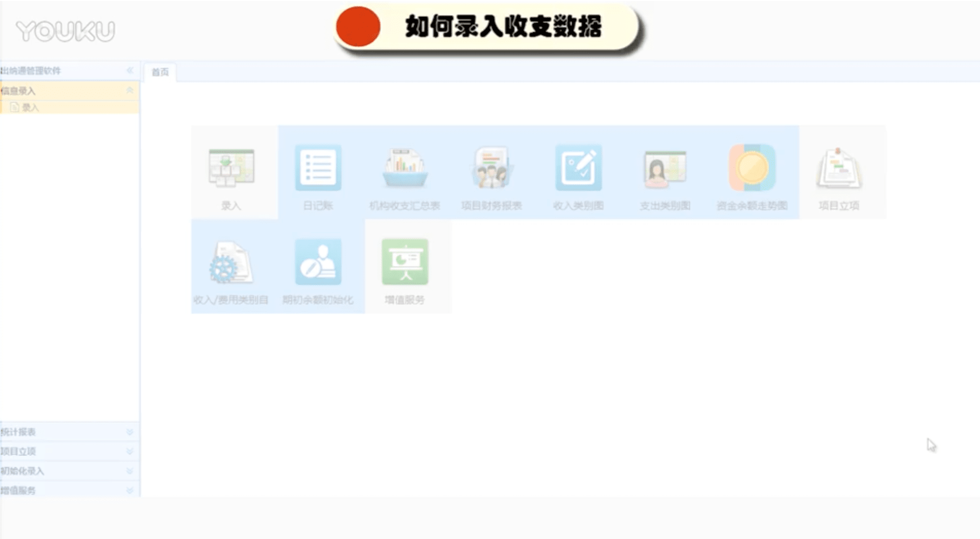This screenshot has width=980, height=539.
Task: Expand the 统计报表 sidebar section
Action: coord(130,432)
